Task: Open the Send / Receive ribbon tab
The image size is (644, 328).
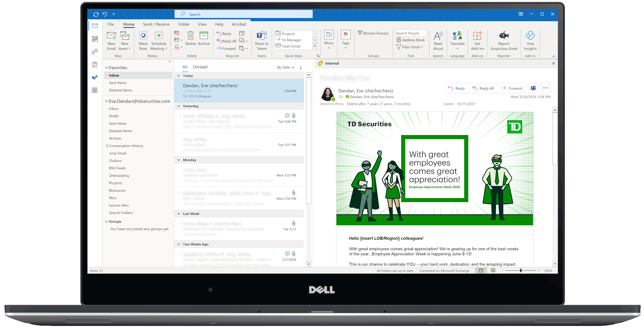Action: tap(156, 24)
